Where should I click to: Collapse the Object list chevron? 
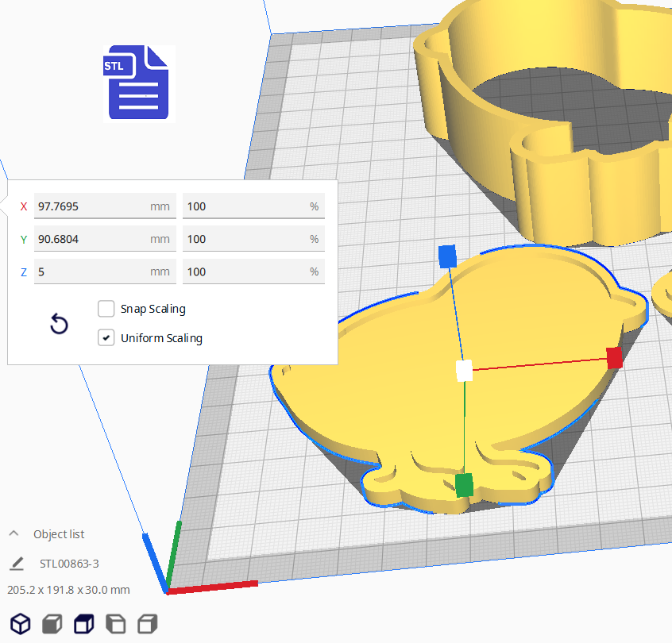(x=14, y=534)
